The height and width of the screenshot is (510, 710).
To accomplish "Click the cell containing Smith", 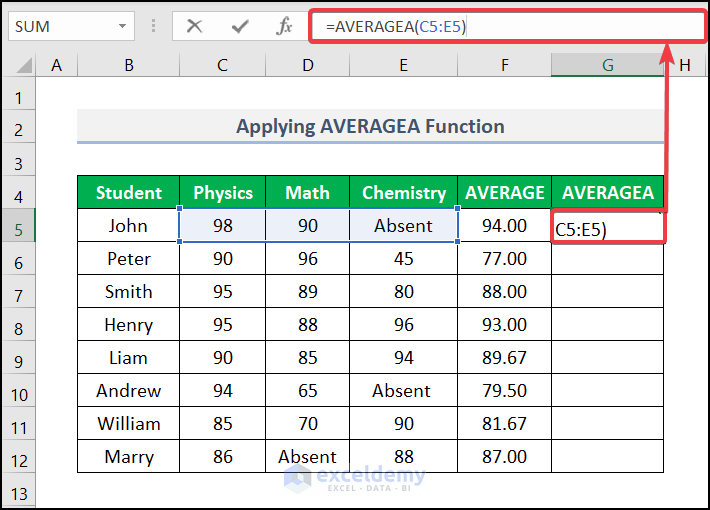I will 129,291.
